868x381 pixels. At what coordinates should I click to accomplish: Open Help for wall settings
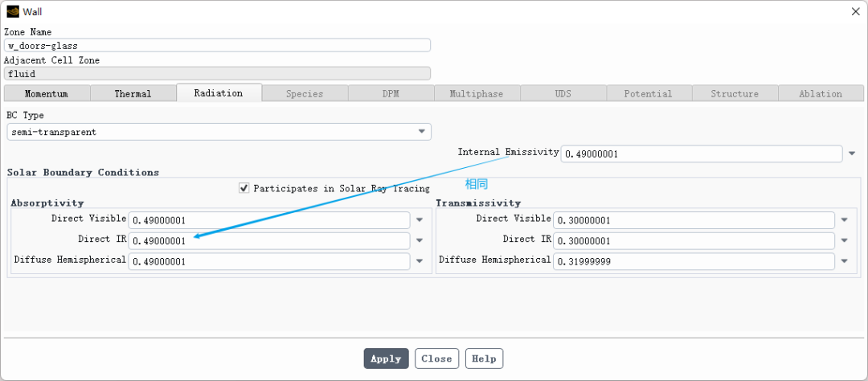485,358
